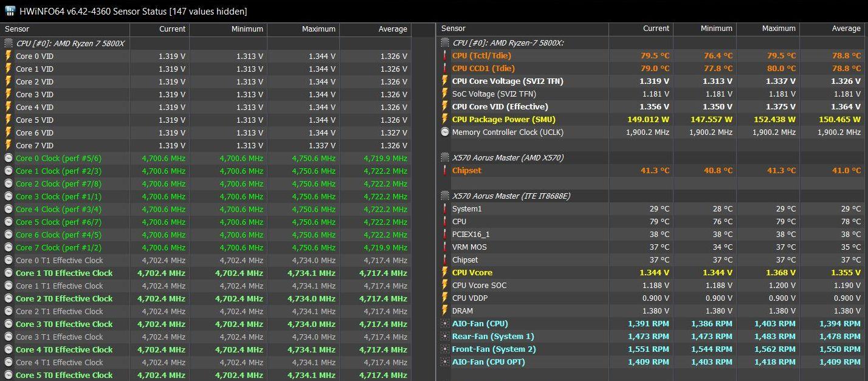Viewport: 868px width, 381px height.
Task: Click the left panel Average column header
Action: click(375, 29)
